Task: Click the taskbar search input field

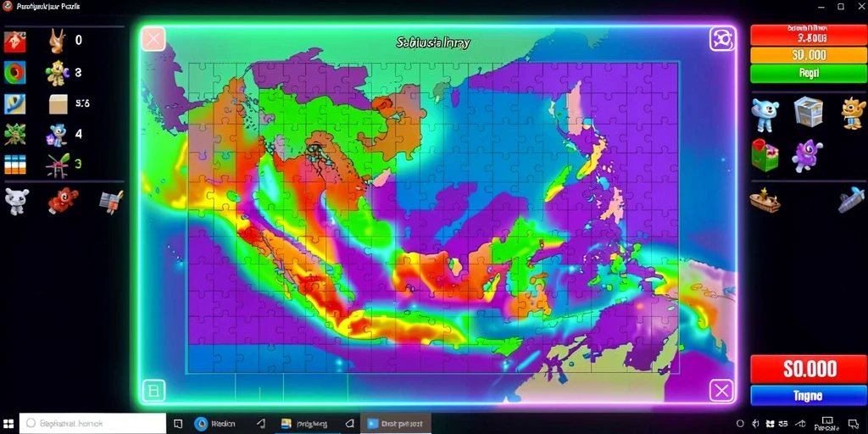Action: tap(92, 423)
